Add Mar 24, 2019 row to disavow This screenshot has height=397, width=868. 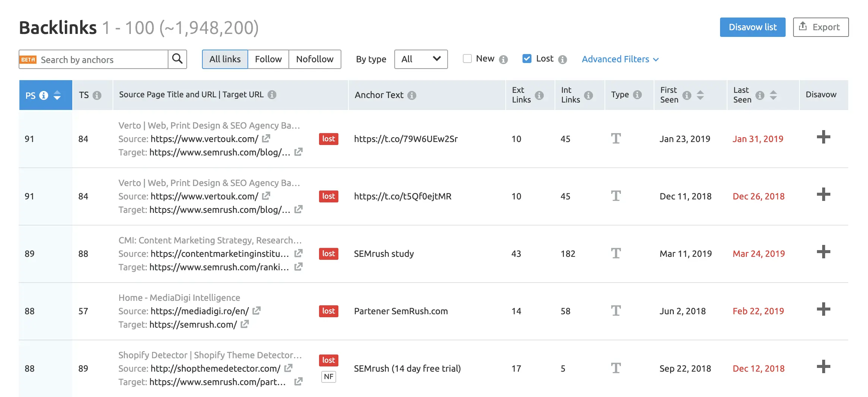[823, 252]
